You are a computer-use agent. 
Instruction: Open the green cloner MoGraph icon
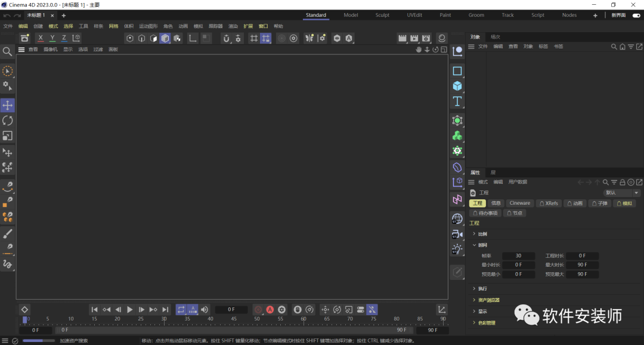tap(457, 135)
